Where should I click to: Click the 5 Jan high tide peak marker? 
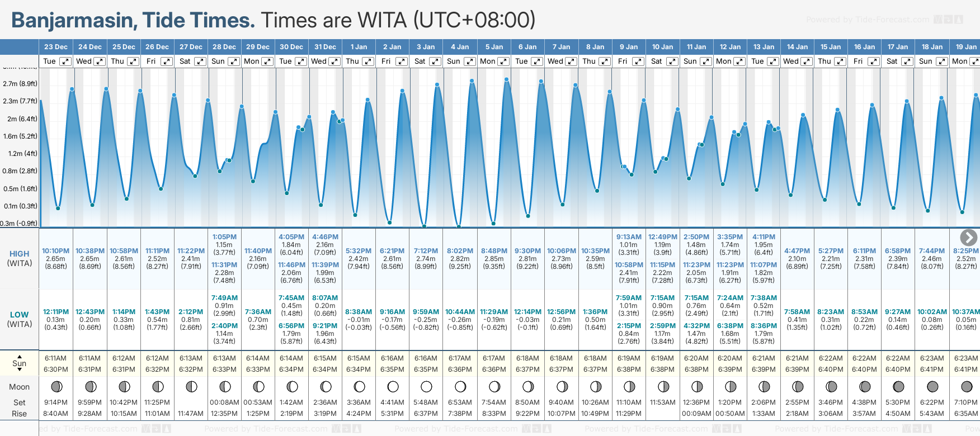click(x=506, y=79)
